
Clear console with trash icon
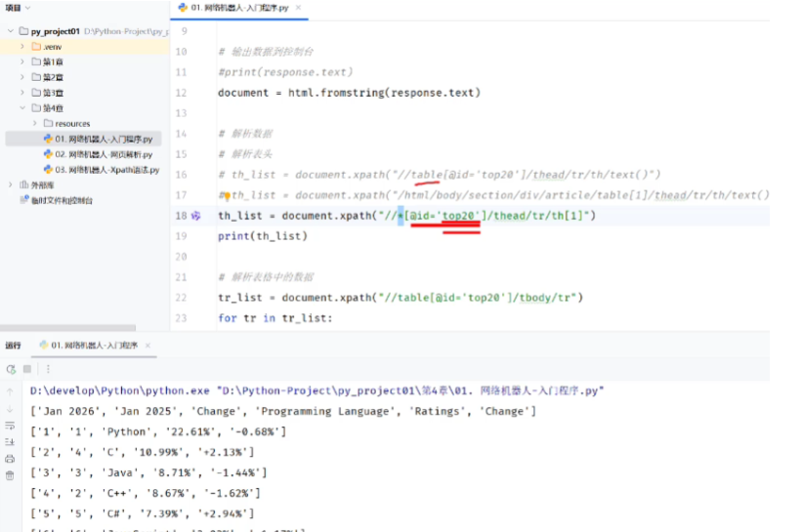[x=10, y=475]
